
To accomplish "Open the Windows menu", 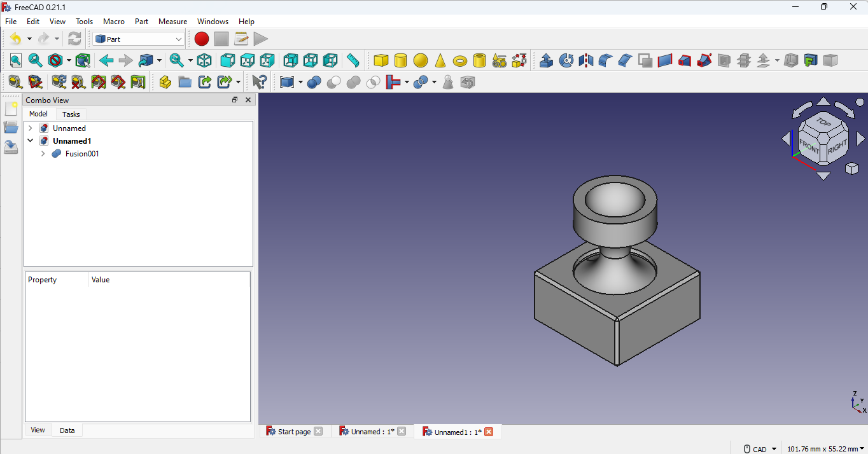I will coord(213,22).
